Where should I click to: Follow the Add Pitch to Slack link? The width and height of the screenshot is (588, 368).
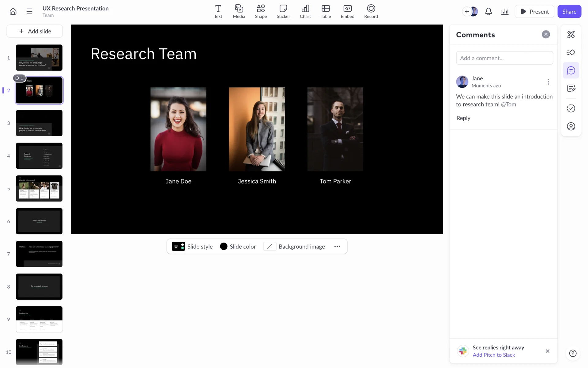(494, 355)
